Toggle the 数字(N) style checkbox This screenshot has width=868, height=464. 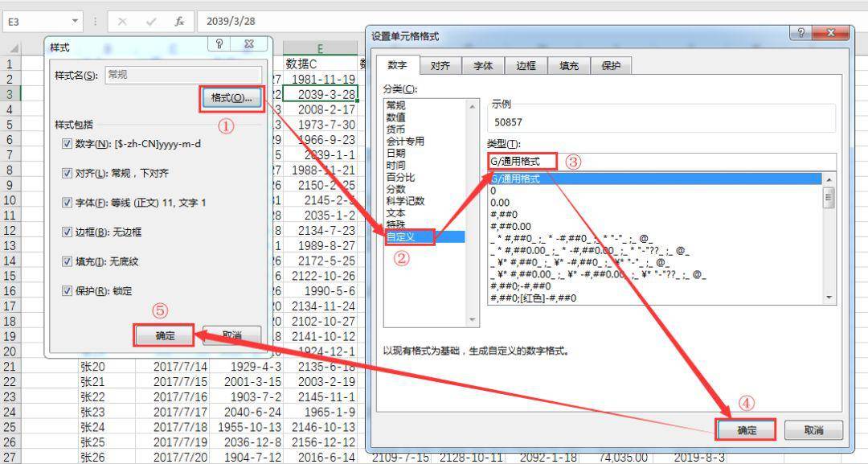click(x=67, y=144)
